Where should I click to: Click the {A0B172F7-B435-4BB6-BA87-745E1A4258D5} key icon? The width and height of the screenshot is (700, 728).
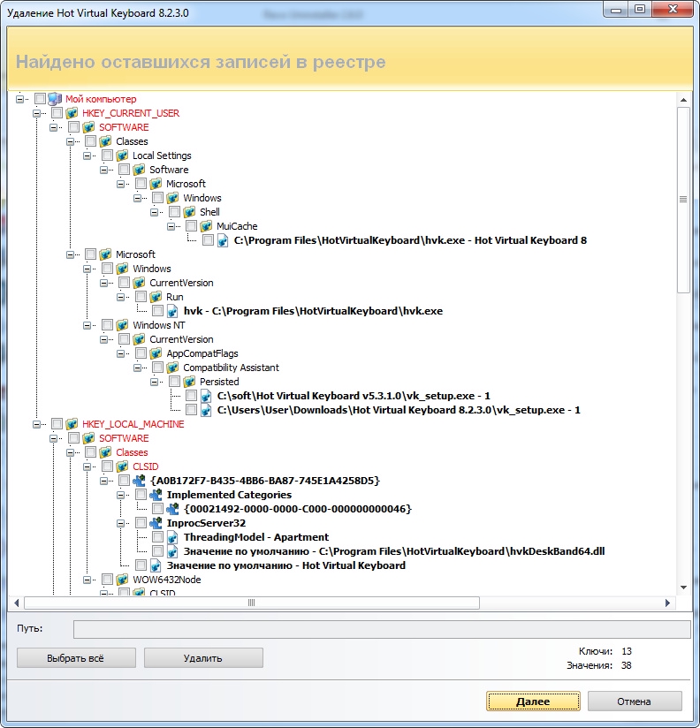point(139,481)
